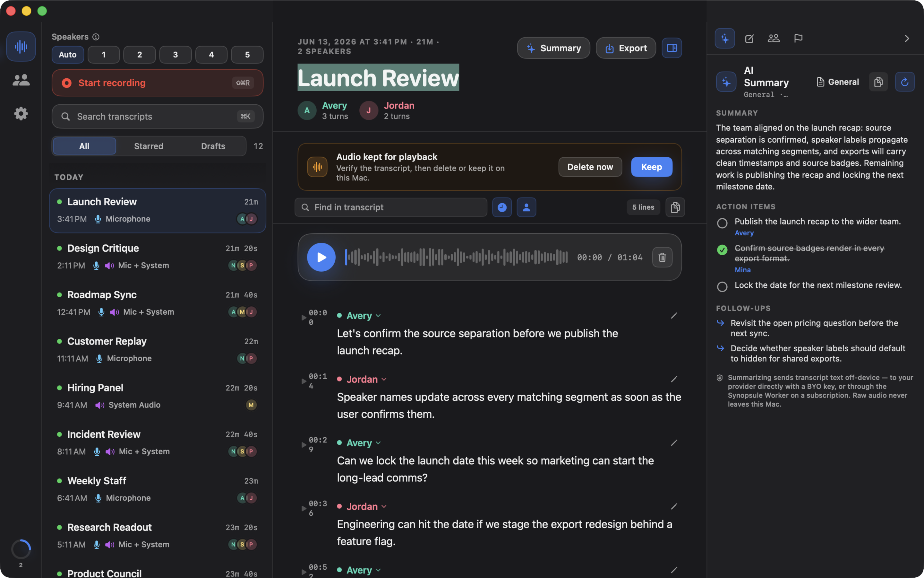The width and height of the screenshot is (924, 578).
Task: Open the Hiring Panel transcript
Action: coord(157,397)
